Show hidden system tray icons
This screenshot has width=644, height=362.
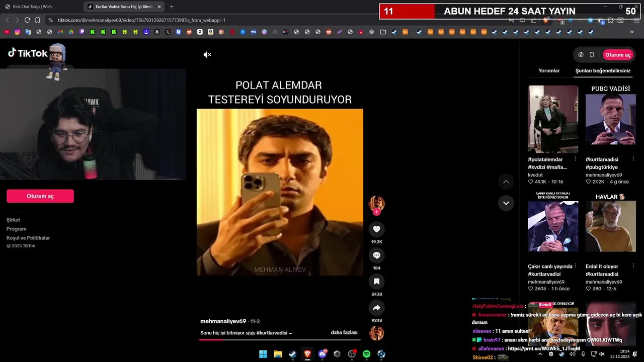click(540, 354)
